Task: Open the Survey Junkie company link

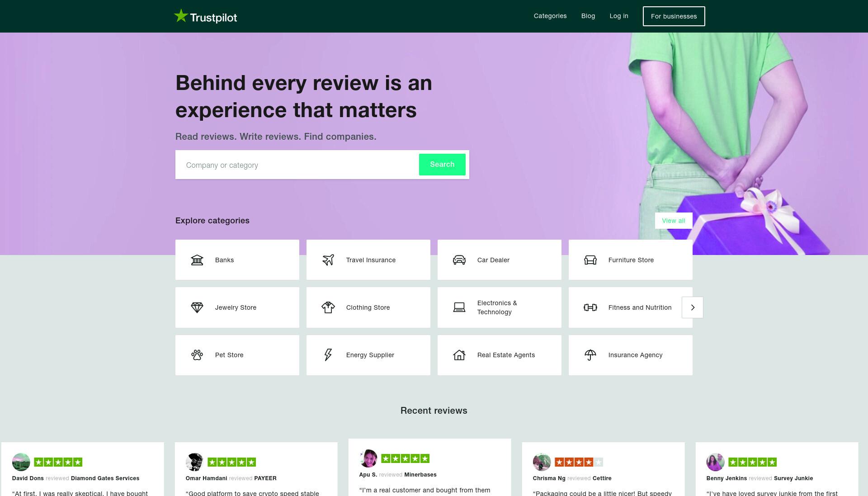Action: 793,478
